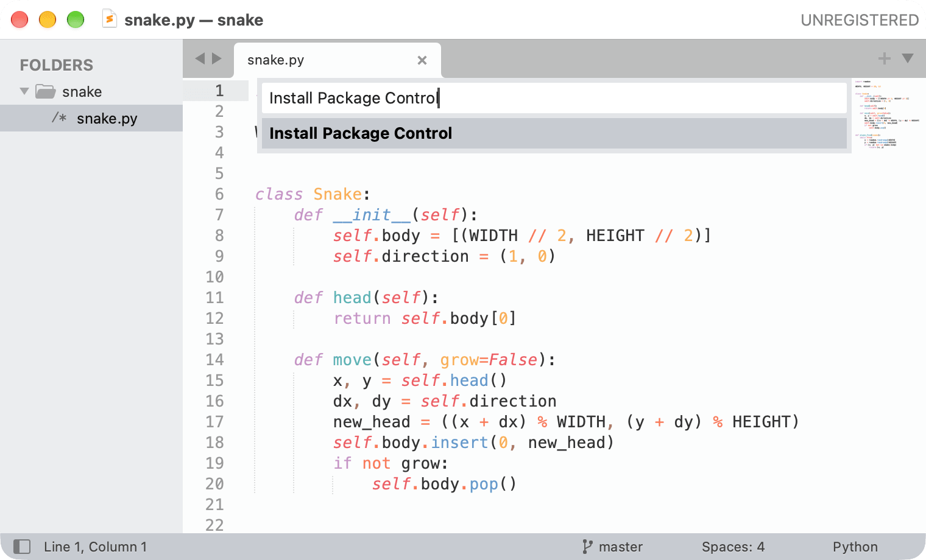Click the master branch name in the status bar
The image size is (926, 560).
click(621, 547)
